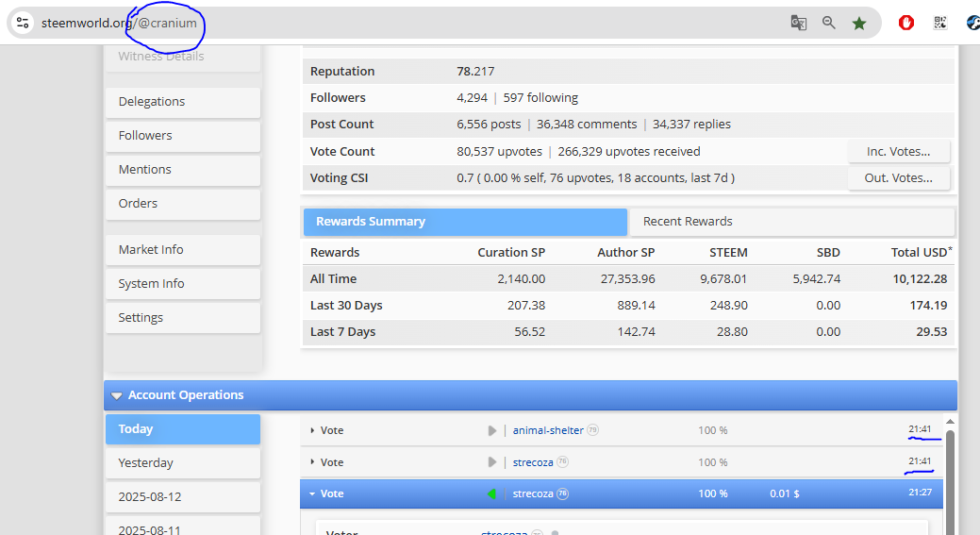Click Last 7 Days Total USD 29.53

(932, 332)
